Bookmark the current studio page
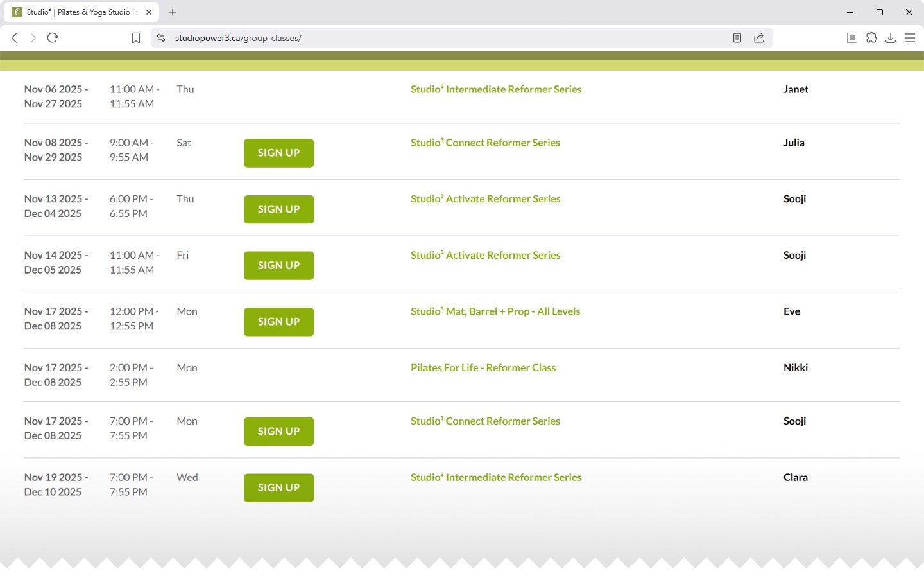 tap(135, 38)
